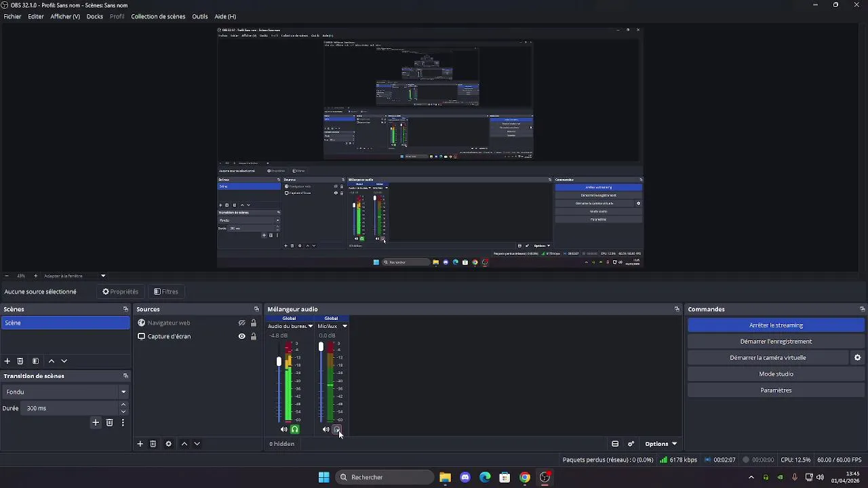
Task: Move source down in Sources panel
Action: pos(197,444)
